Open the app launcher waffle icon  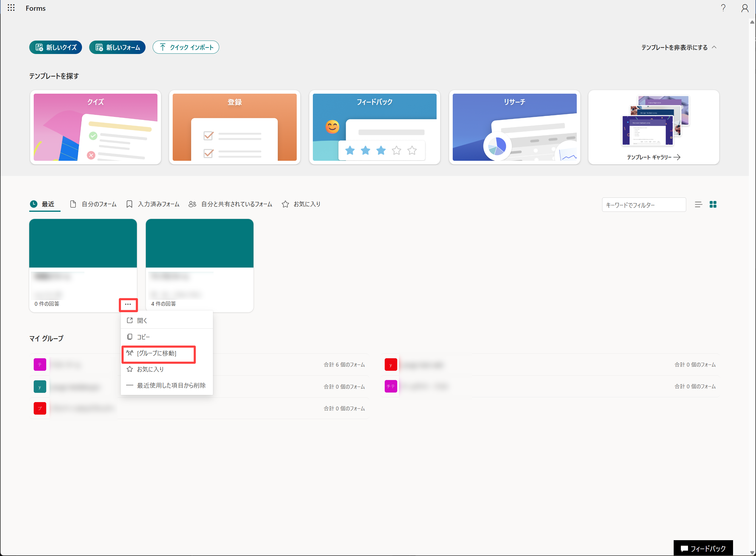pos(11,8)
